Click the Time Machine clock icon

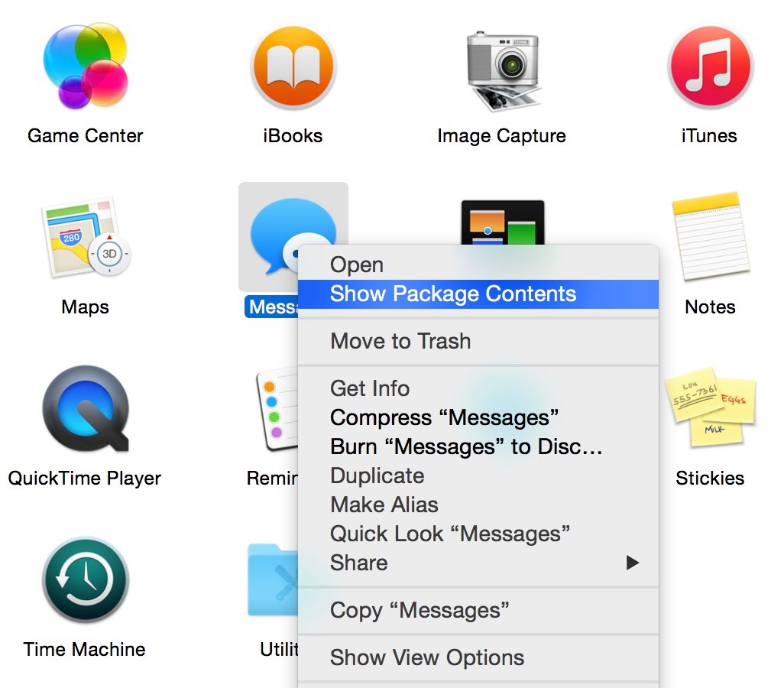coord(85,580)
